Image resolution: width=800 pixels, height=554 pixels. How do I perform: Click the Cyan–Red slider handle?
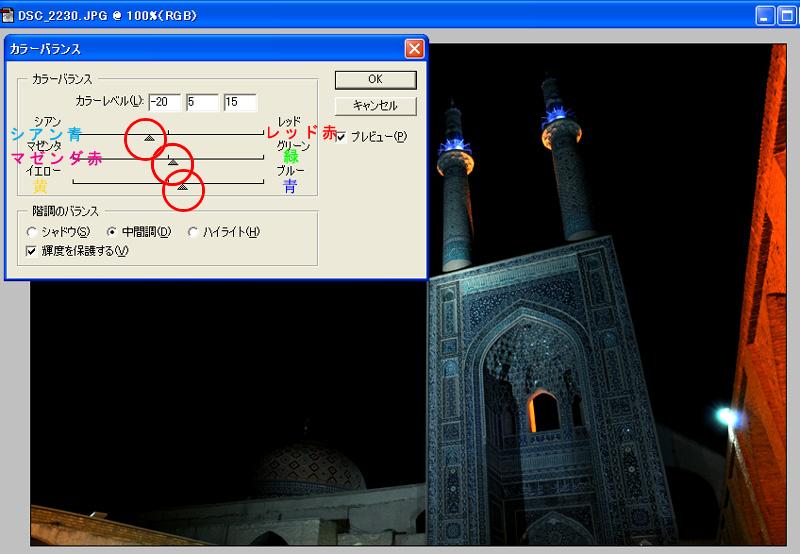(x=149, y=137)
